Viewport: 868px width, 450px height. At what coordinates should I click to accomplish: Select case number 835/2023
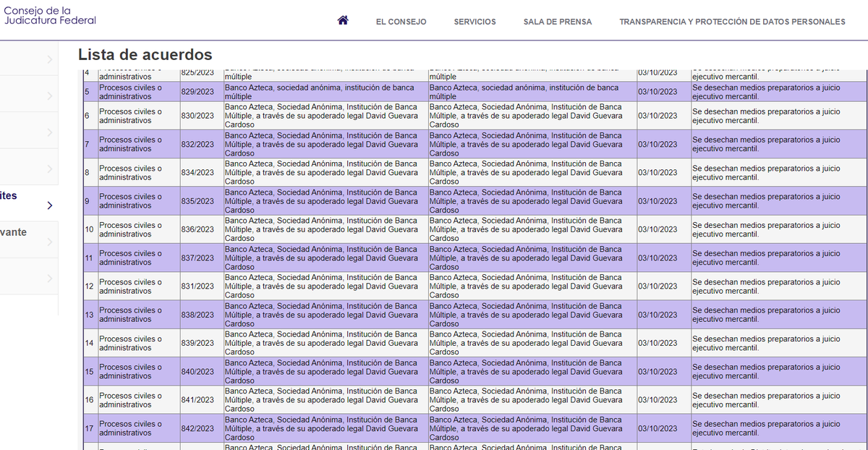pos(197,201)
